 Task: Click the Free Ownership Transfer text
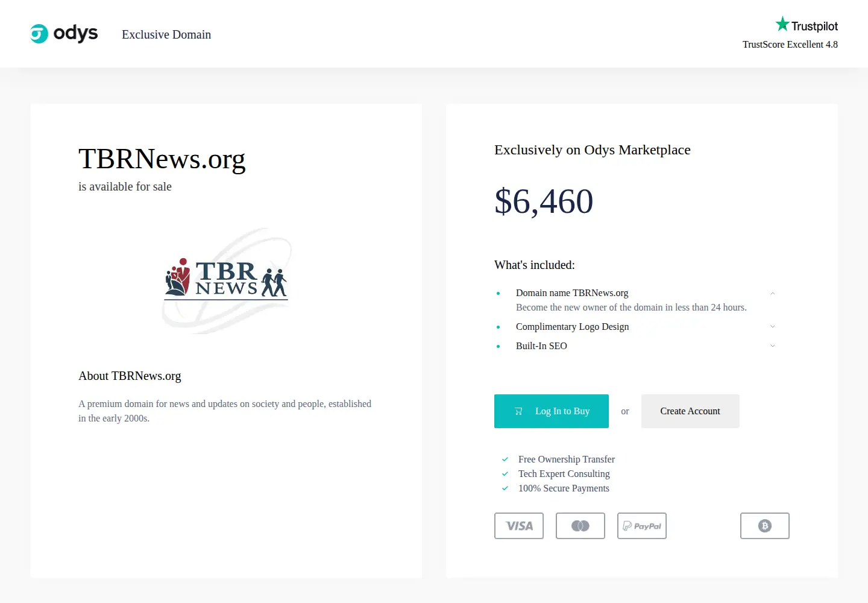pos(567,459)
